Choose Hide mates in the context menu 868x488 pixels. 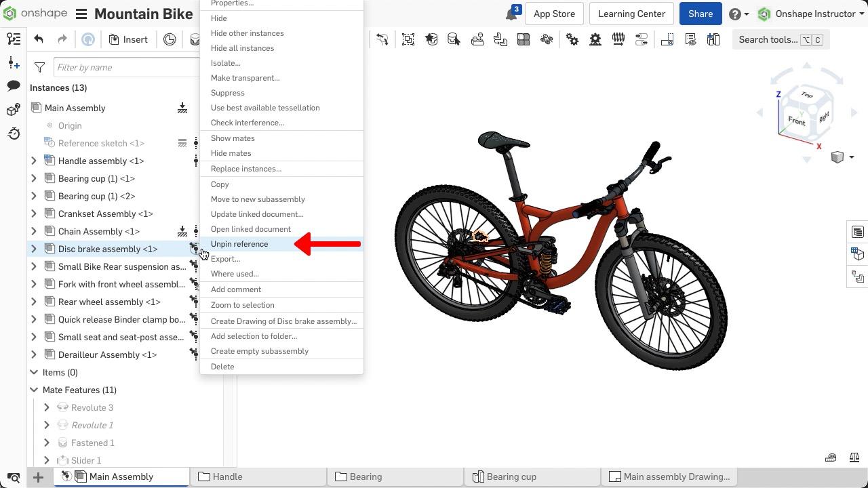pos(231,153)
